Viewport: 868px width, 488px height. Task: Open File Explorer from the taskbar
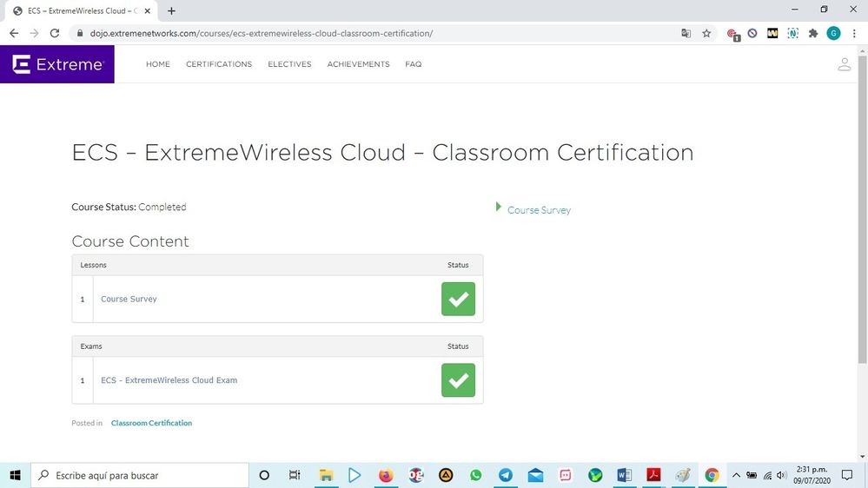tap(326, 475)
